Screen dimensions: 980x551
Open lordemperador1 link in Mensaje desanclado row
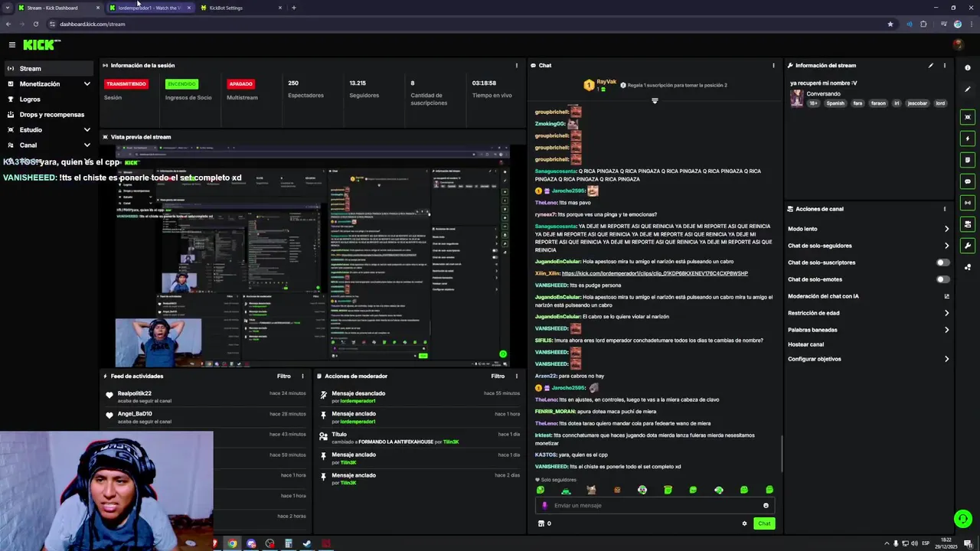tap(358, 401)
